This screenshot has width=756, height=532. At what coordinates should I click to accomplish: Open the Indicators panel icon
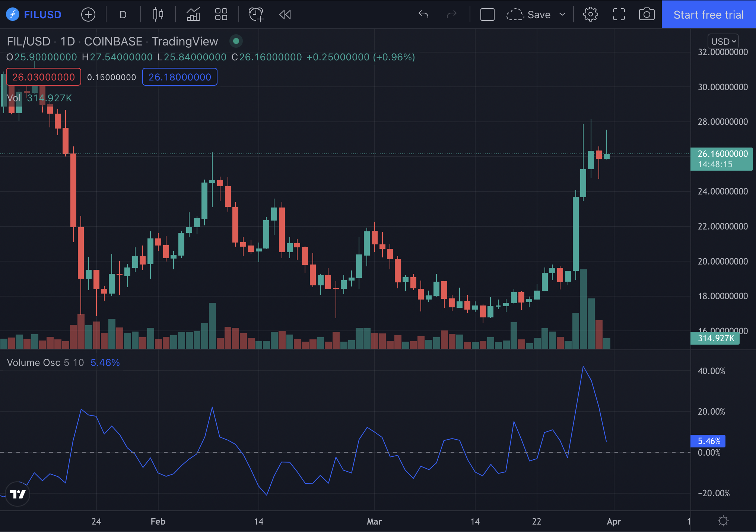tap(193, 14)
